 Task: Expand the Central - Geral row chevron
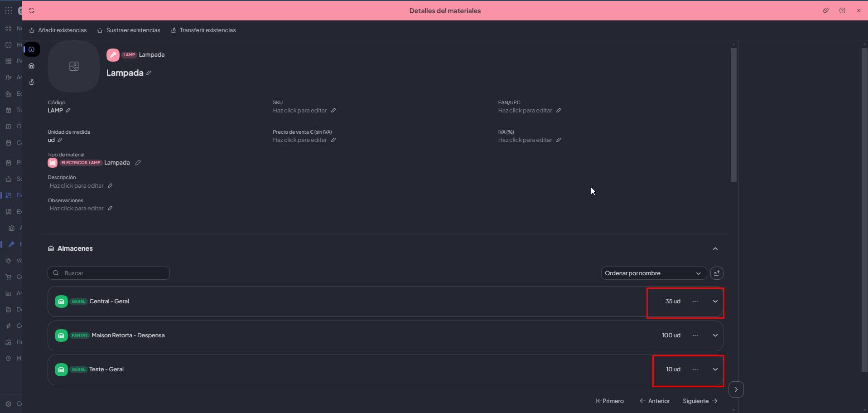tap(715, 301)
